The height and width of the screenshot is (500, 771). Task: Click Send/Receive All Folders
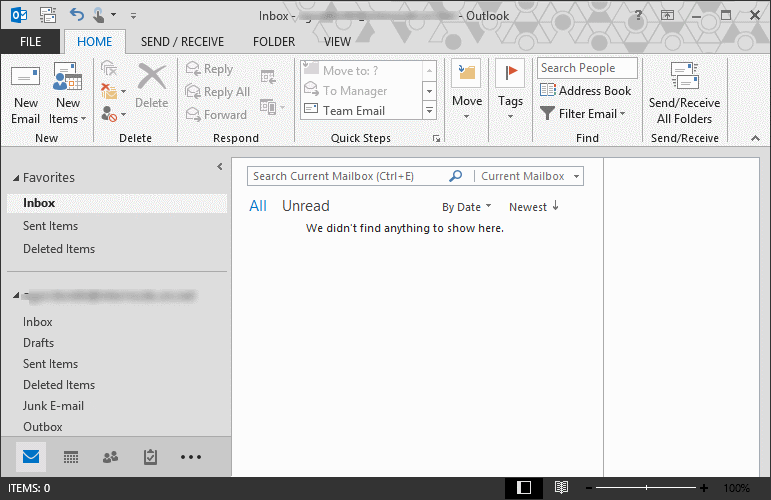tap(684, 93)
